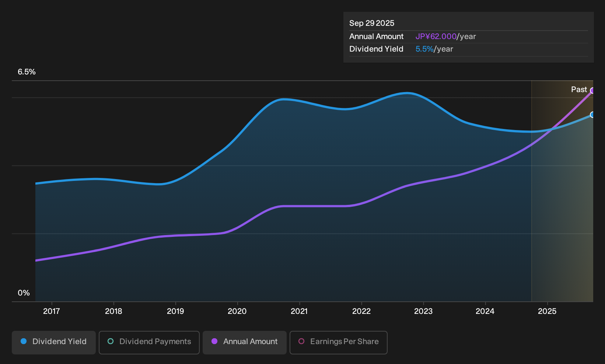The height and width of the screenshot is (364, 605).
Task: Click the blue Dividend Yield legend dot
Action: coord(24,341)
